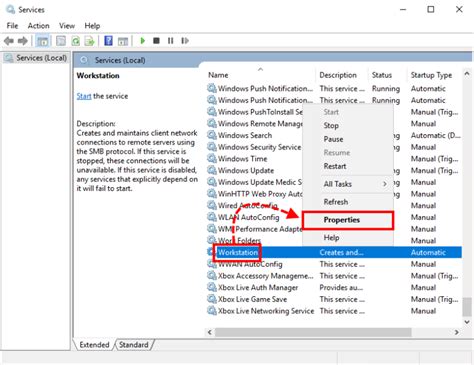Click the gear icon beside Xbox Live Game Save
Screen dimensions: 474x365
point(212,299)
